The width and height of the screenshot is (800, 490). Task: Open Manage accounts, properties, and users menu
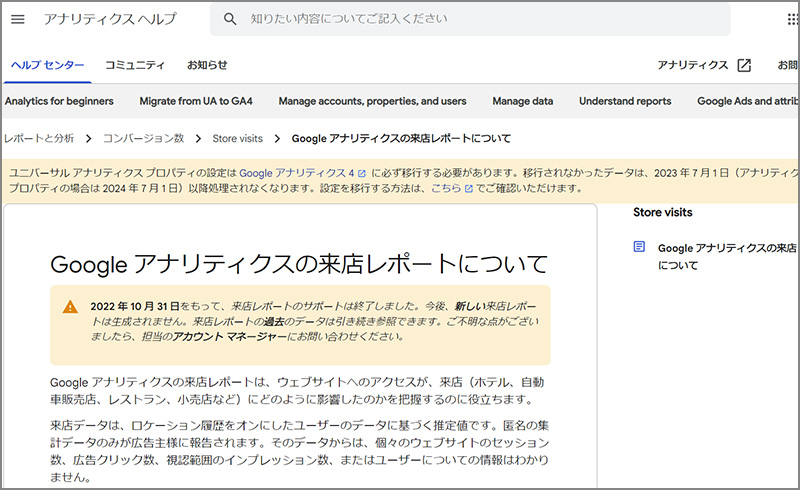coord(372,101)
